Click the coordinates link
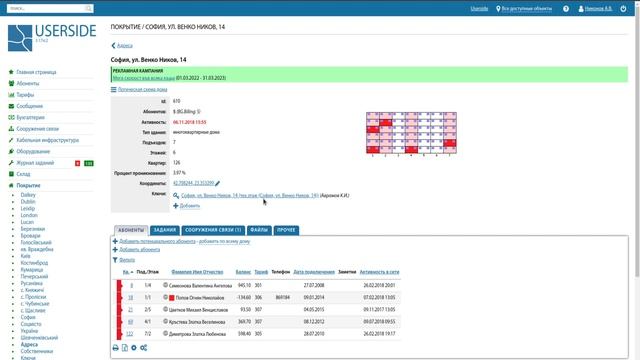This screenshot has width=640, height=360. click(x=193, y=183)
